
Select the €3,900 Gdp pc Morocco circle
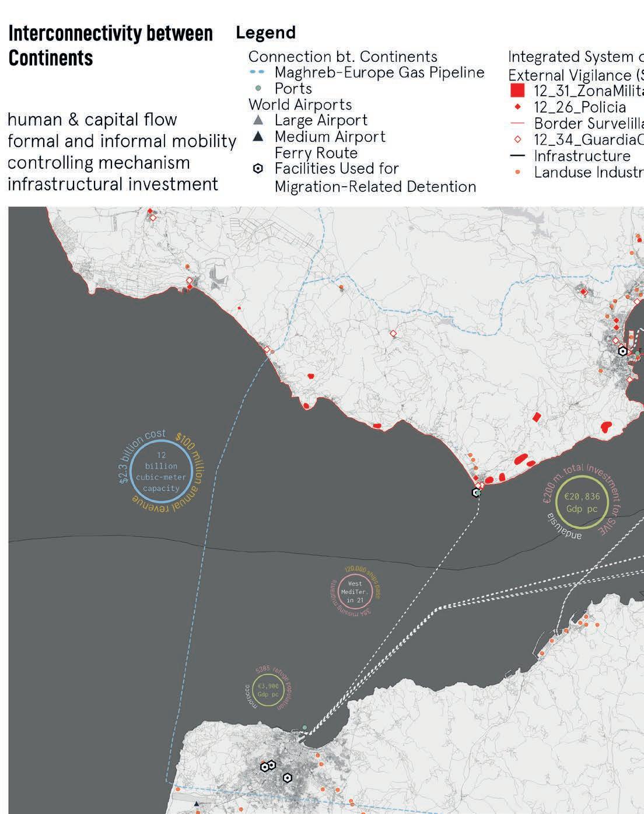pos(268,690)
